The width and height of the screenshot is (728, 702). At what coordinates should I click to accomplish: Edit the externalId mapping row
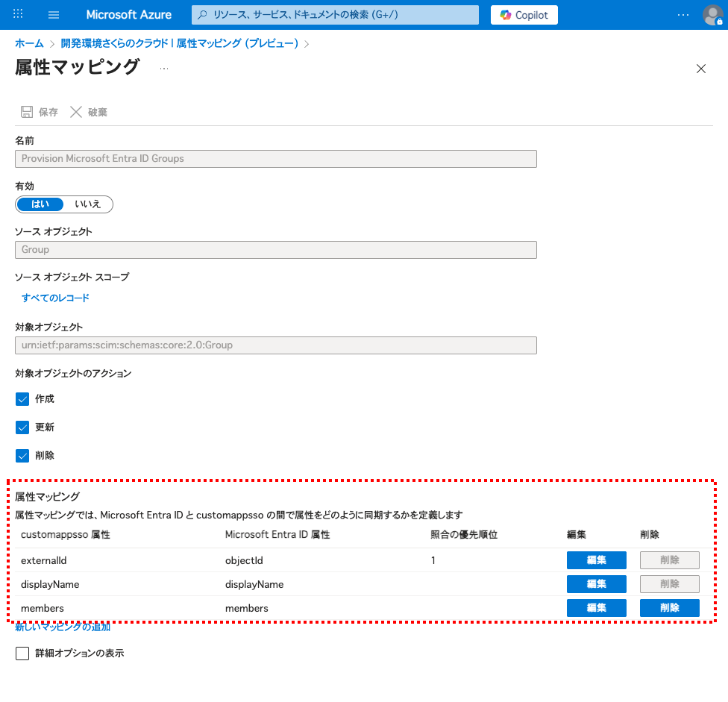pyautogui.click(x=596, y=560)
